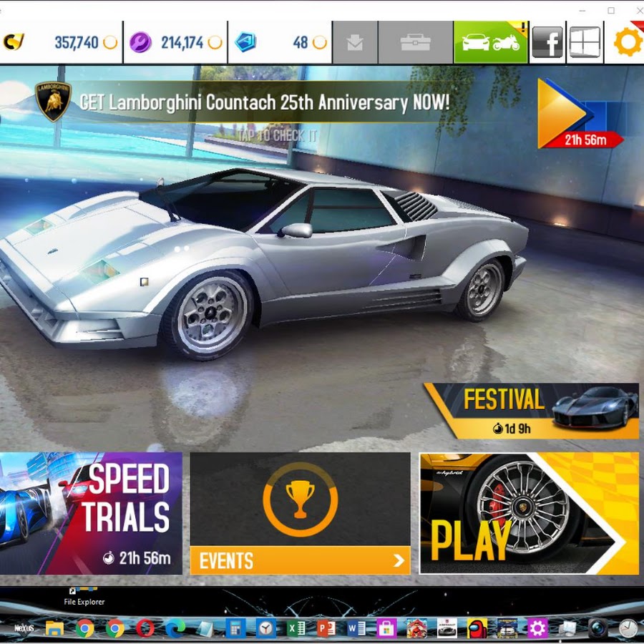Click the credits currency logo icon

pyautogui.click(x=14, y=42)
